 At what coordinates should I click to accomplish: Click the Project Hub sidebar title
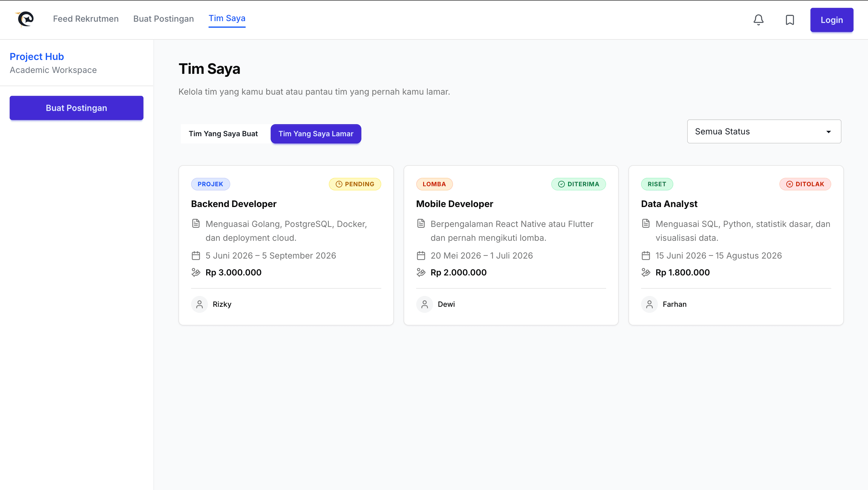pos(37,57)
